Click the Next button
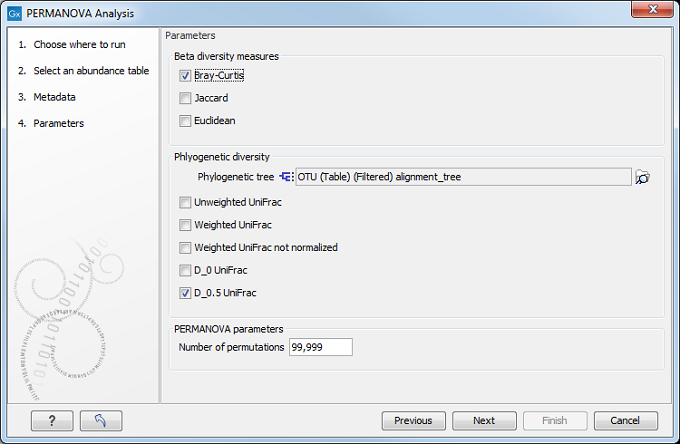This screenshot has width=680, height=444. (484, 421)
